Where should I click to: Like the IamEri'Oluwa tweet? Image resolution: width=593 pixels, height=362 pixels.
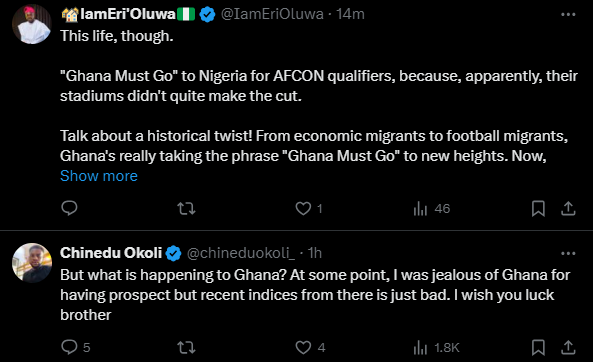(x=309, y=208)
